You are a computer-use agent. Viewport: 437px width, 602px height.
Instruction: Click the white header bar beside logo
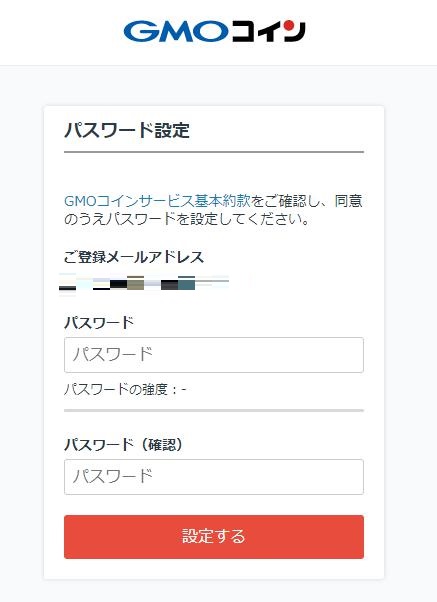(x=369, y=33)
